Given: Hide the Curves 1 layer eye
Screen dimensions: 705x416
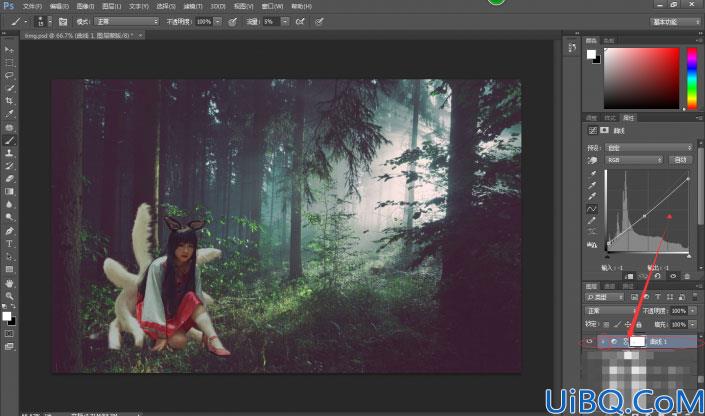Looking at the screenshot, I should click(x=589, y=342).
